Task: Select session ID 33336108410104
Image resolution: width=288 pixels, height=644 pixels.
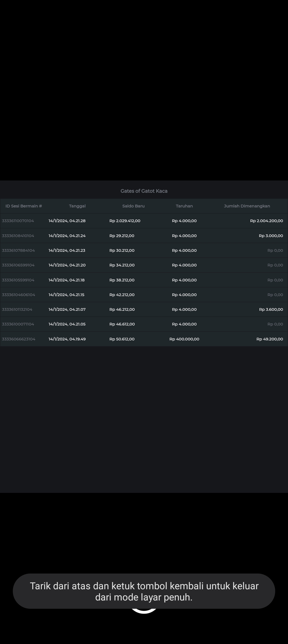Action: (18, 236)
